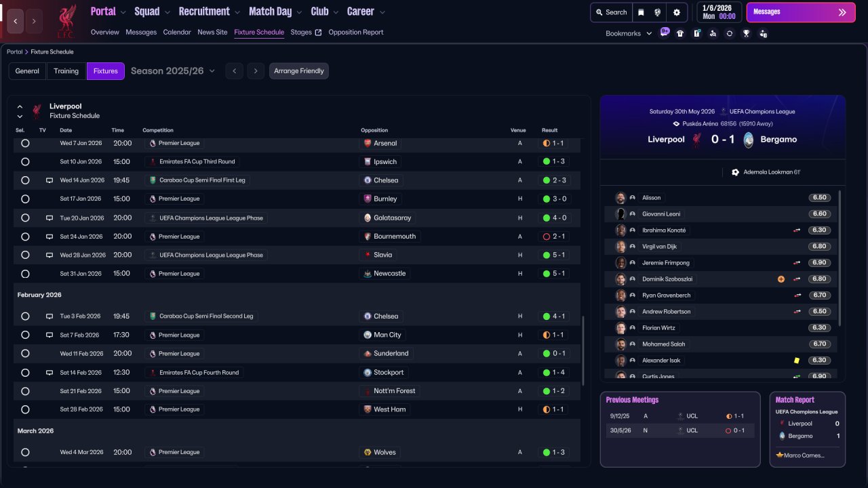
Task: Select the Nott'm Forest fixture radio button
Action: 25,391
